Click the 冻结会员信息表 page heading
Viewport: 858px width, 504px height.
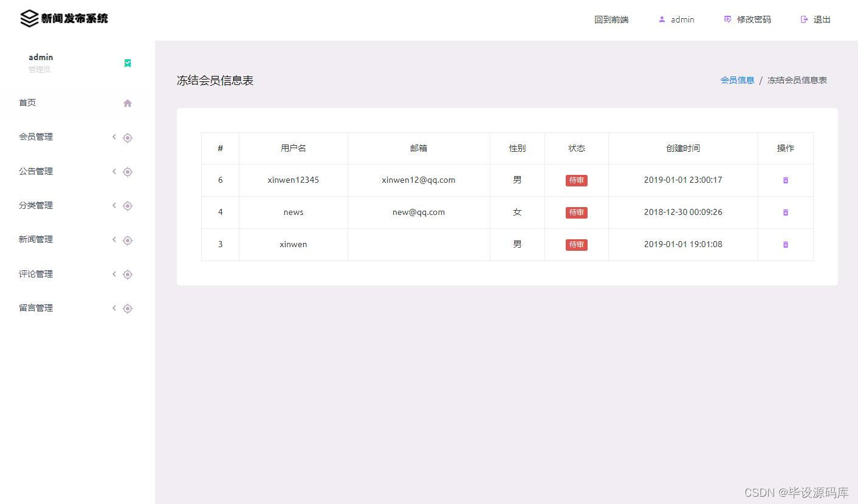[215, 80]
